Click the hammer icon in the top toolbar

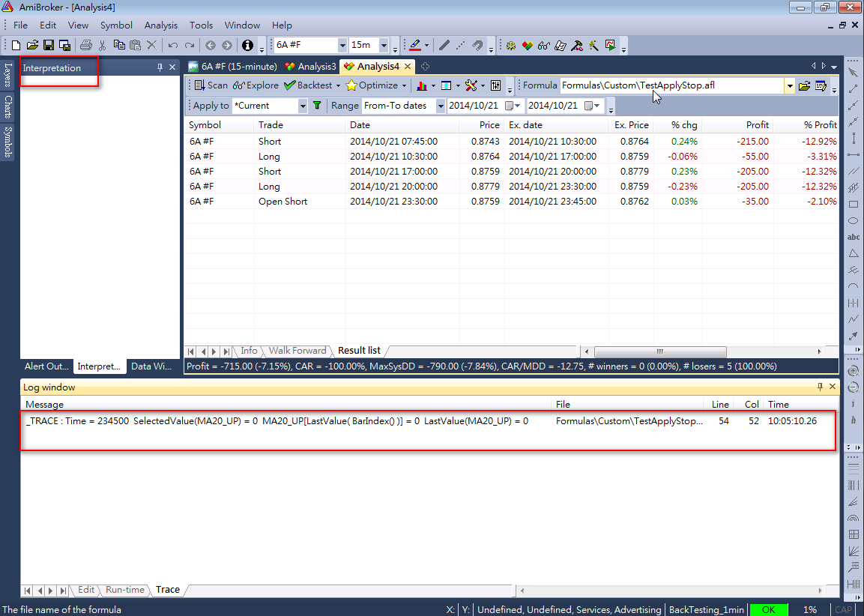coord(577,45)
